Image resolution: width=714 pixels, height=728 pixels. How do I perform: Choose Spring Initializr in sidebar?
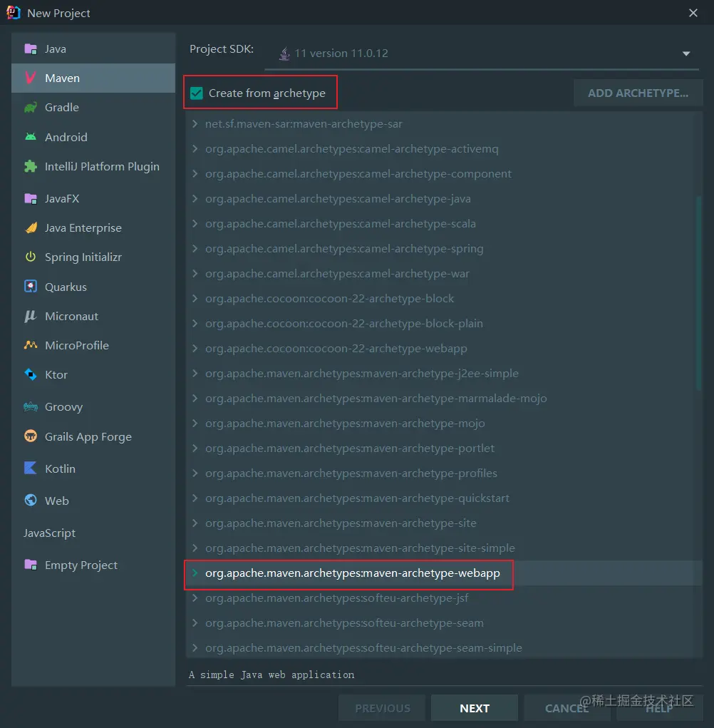[x=93, y=257]
